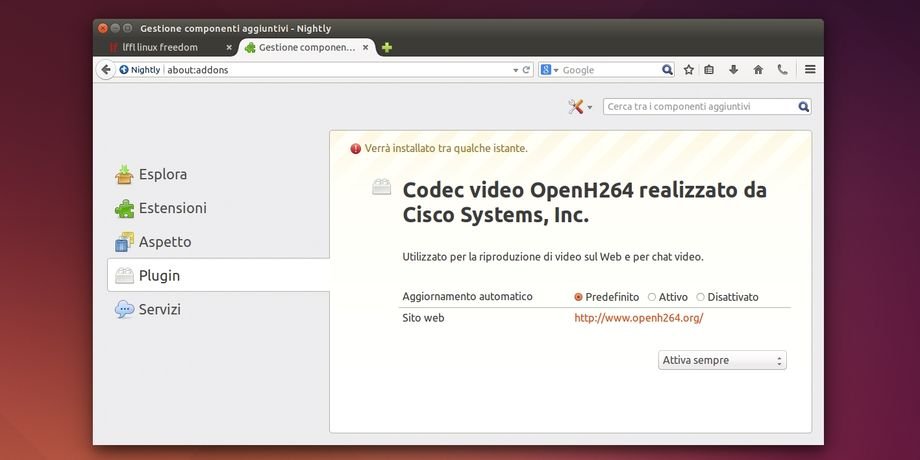Click the add-on search magnifier icon
The height and width of the screenshot is (460, 920).
point(803,107)
